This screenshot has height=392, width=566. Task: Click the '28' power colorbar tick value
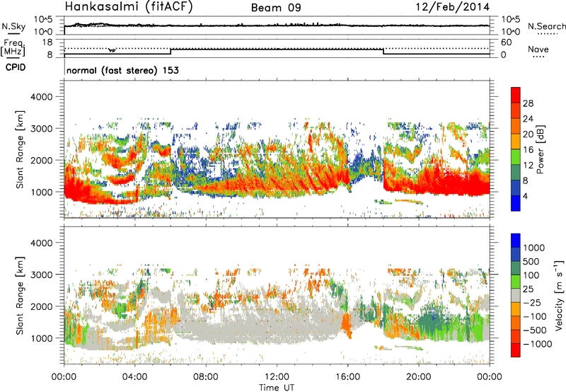tap(528, 103)
